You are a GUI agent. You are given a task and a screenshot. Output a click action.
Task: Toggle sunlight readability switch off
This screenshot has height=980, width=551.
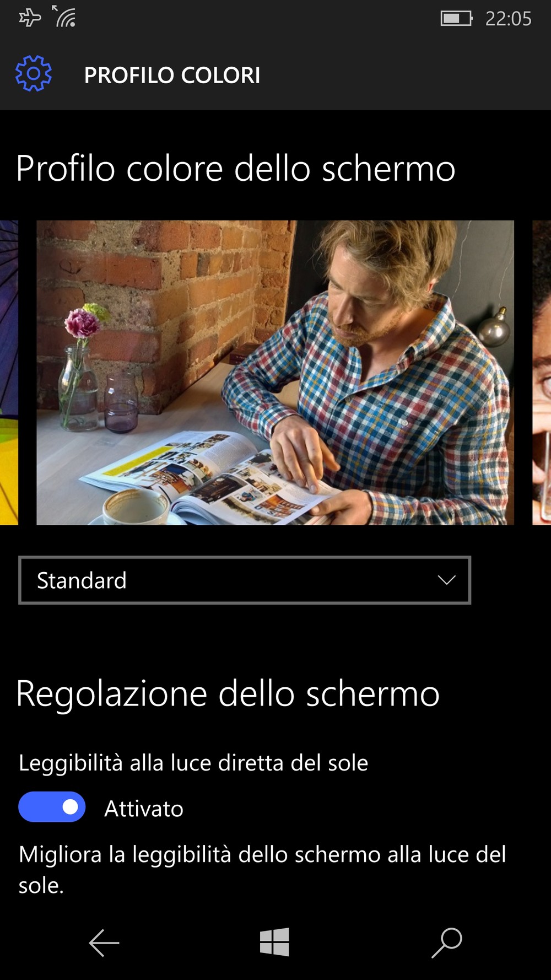[52, 807]
